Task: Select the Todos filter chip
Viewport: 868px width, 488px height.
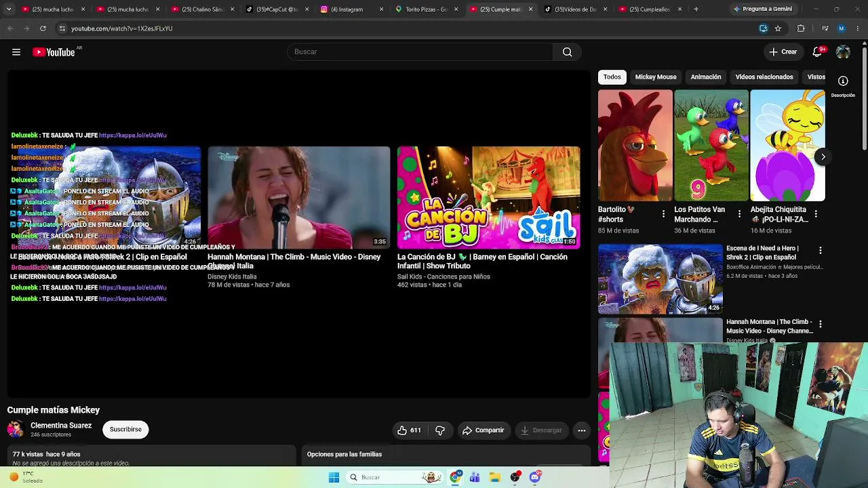Action: [x=612, y=77]
